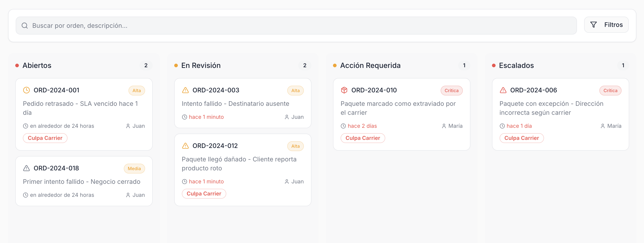Screen dimensions: 644x243
Task: Click the clock icon beside 'hace 2 días'
Action: pos(343,126)
